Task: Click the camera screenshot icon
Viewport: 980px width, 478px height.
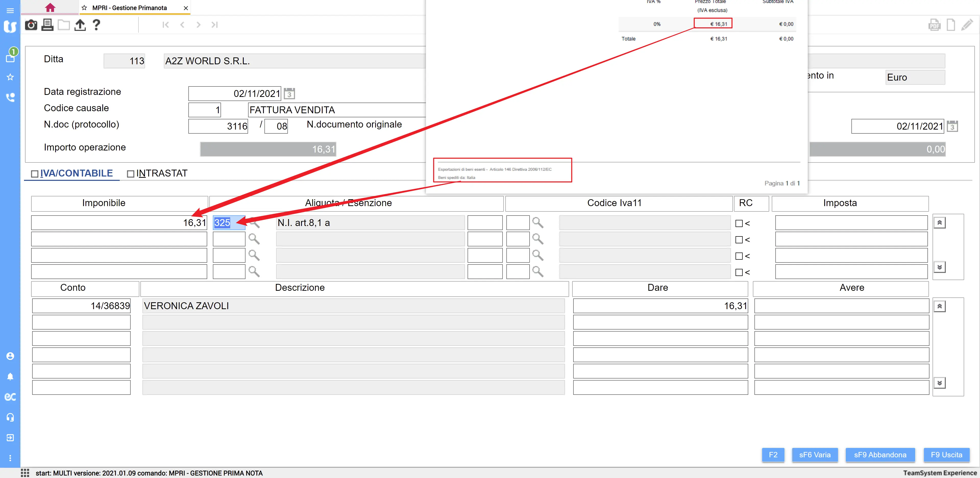Action: [31, 25]
